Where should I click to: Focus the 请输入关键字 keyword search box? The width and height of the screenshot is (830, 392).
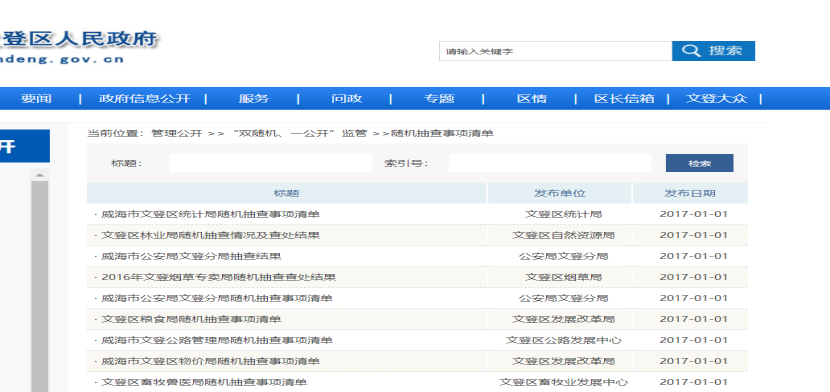coord(555,51)
